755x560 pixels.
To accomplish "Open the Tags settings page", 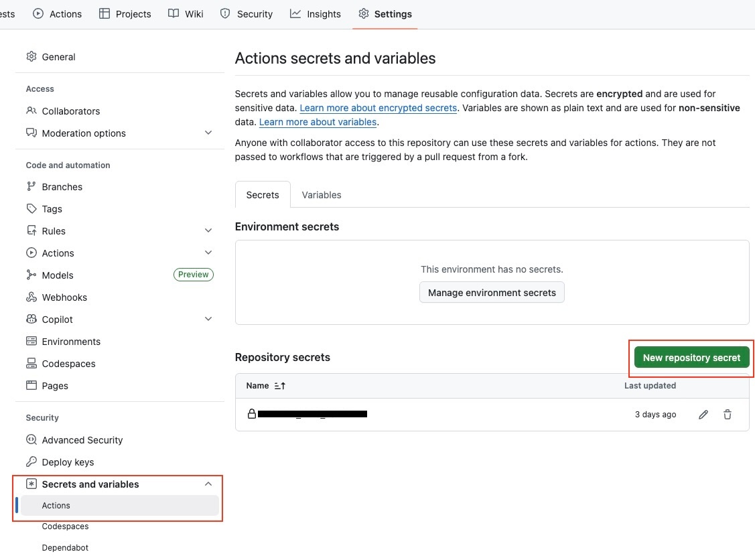I will click(52, 209).
